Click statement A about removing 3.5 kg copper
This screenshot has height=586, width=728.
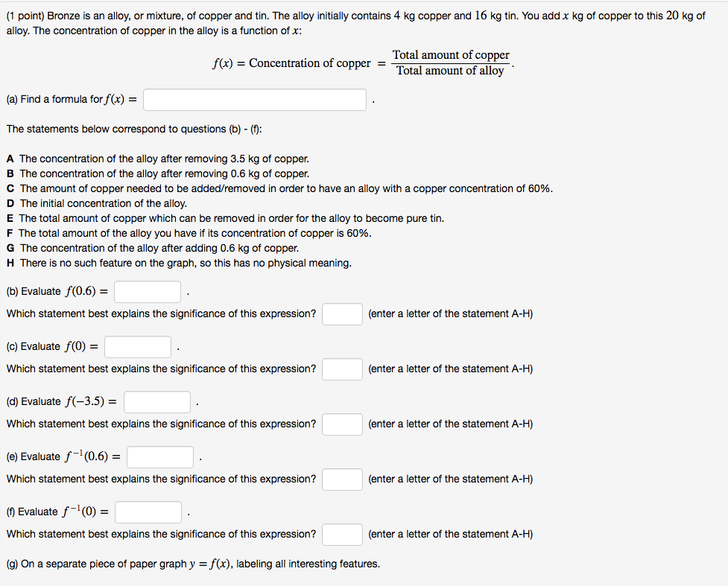pos(158,159)
